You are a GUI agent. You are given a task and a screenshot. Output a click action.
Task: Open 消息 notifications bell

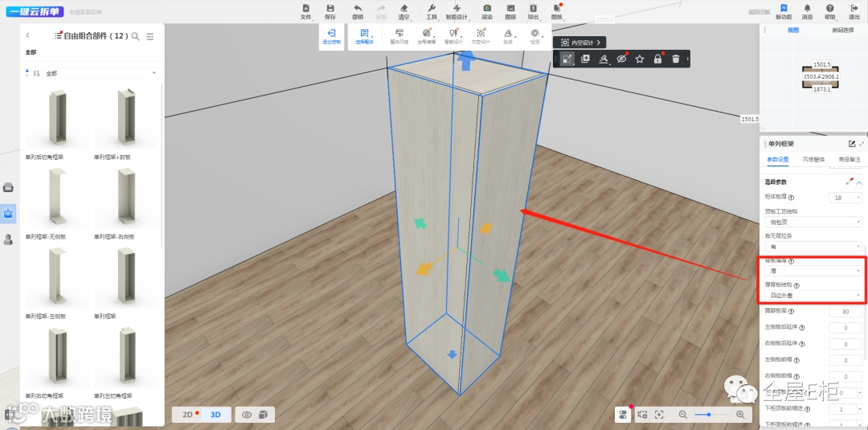tap(807, 11)
